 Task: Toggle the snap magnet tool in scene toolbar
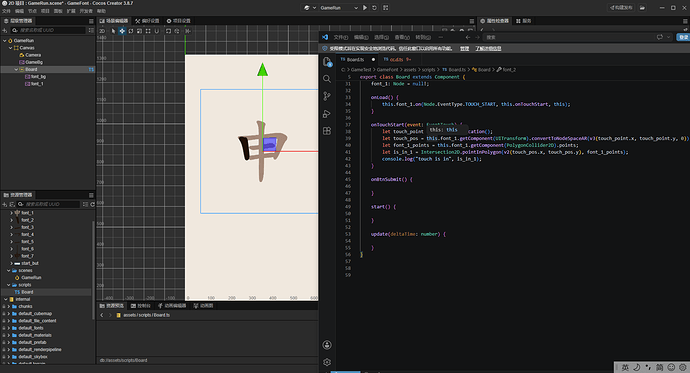(x=157, y=31)
